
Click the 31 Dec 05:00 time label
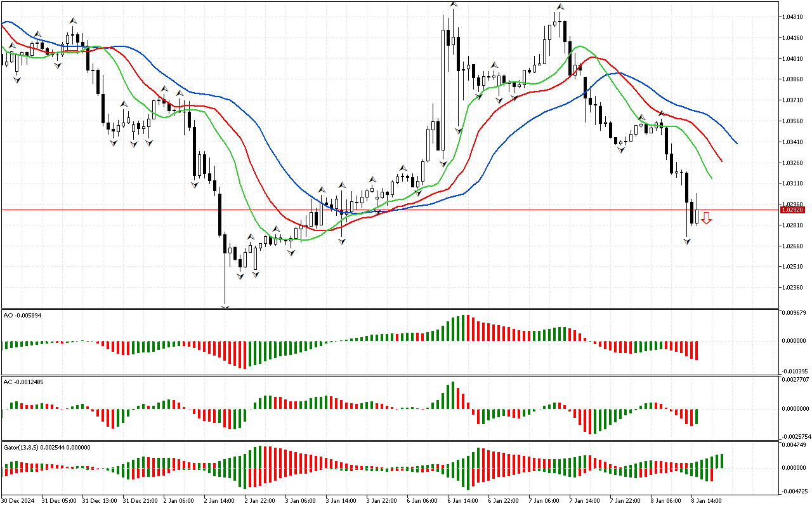[60, 500]
